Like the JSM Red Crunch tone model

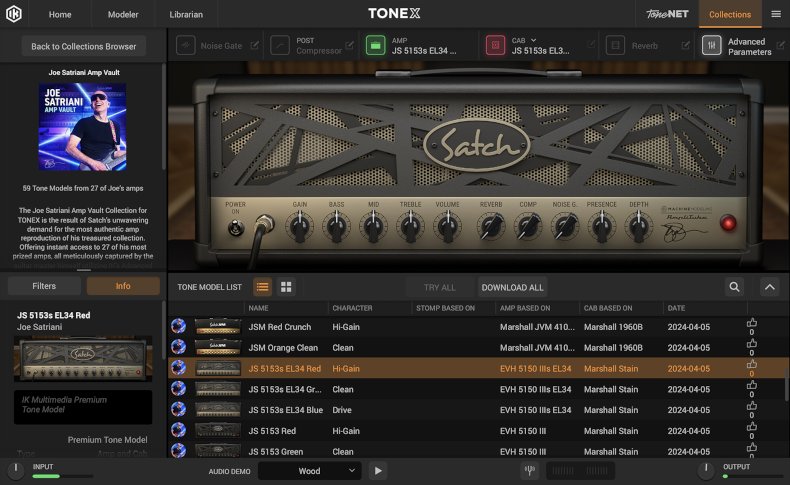[752, 323]
